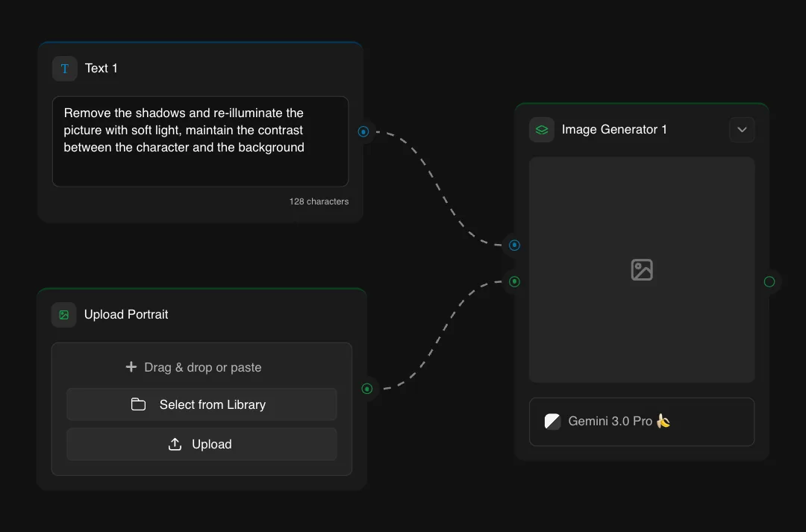Click the layers icon on Image Generator 1 header

(541, 129)
